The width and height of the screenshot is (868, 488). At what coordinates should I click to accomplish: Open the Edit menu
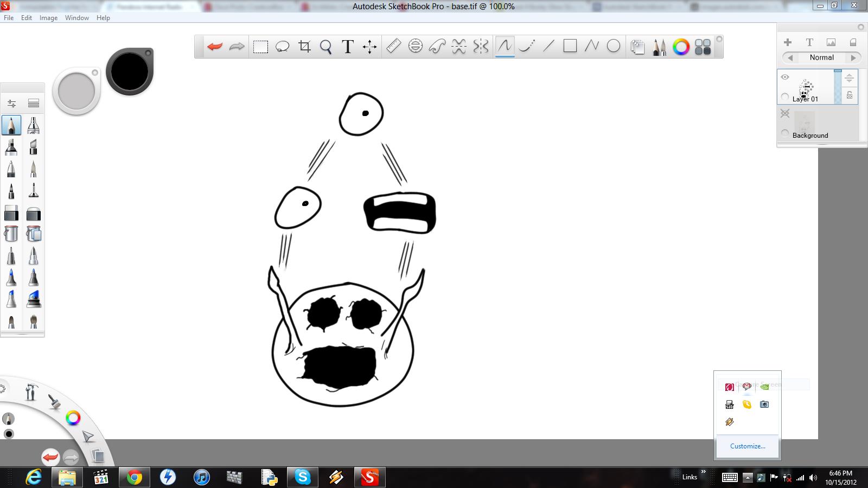coord(27,18)
